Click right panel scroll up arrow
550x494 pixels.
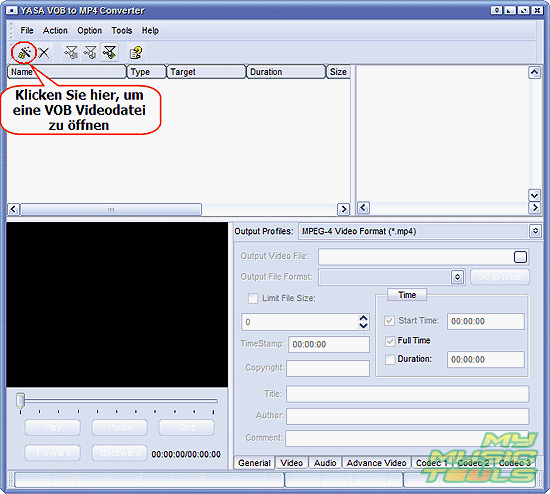(534, 73)
